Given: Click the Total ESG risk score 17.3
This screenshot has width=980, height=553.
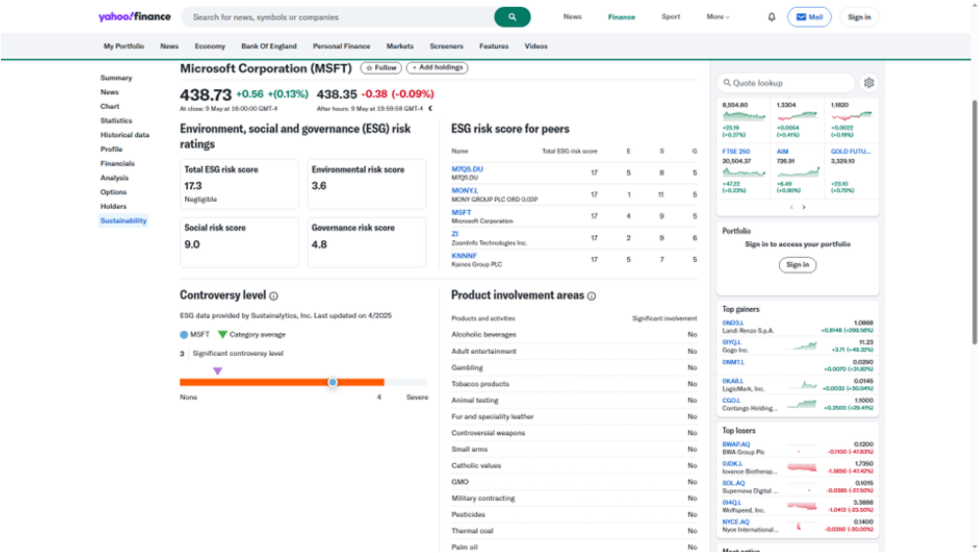Looking at the screenshot, I should [193, 186].
